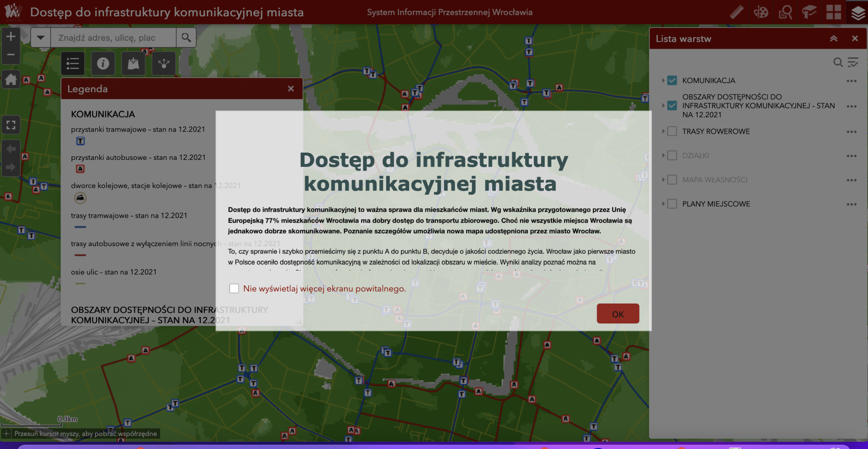Open options menu for TRASY ROWEROWE layer

coord(851,132)
